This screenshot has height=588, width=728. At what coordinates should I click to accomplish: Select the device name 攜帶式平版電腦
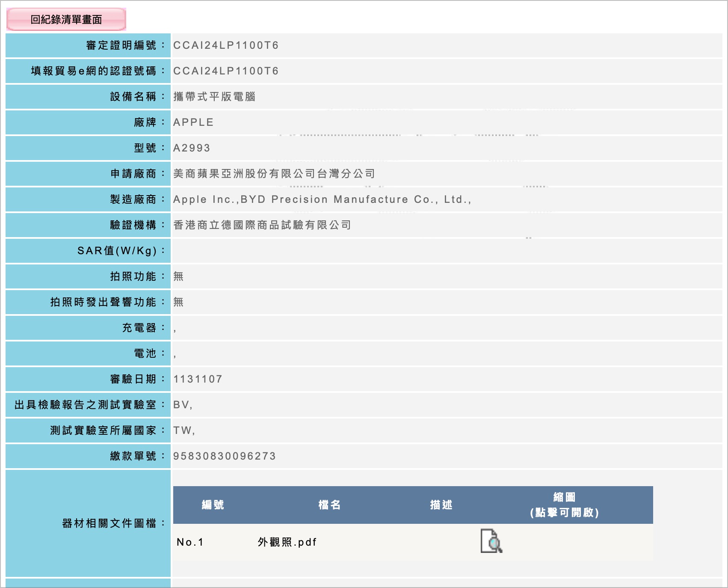point(214,97)
